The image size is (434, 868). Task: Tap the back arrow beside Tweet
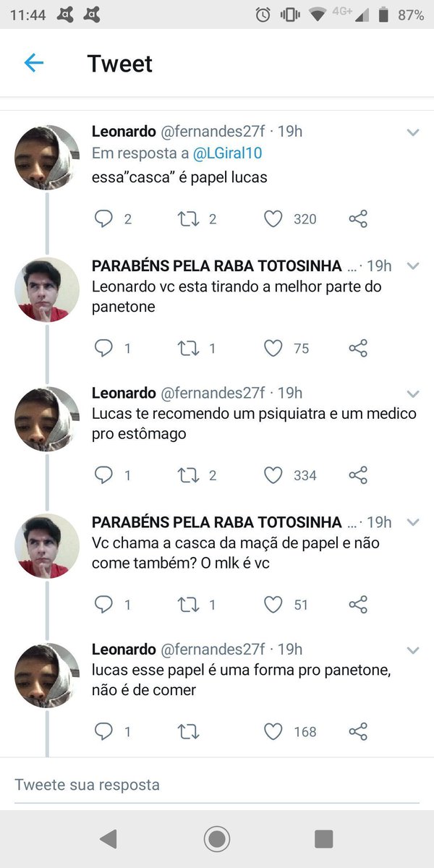(x=34, y=64)
